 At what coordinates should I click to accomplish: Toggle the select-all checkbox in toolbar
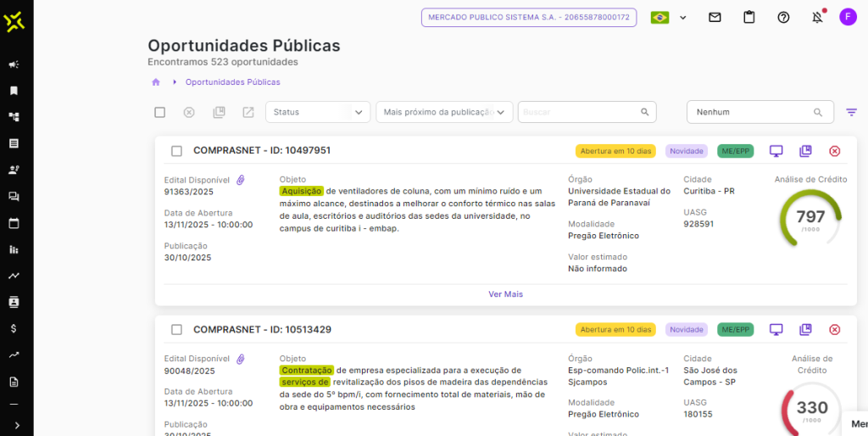point(159,112)
